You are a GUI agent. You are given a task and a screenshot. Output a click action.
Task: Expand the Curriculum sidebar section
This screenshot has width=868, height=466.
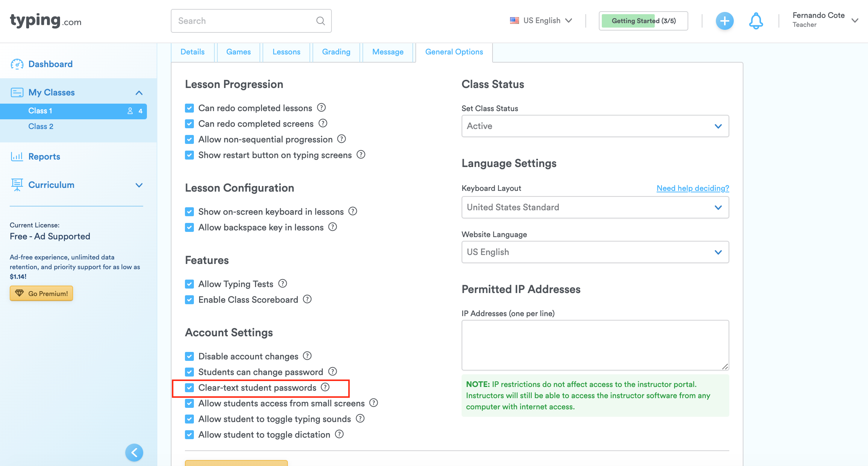tap(139, 185)
